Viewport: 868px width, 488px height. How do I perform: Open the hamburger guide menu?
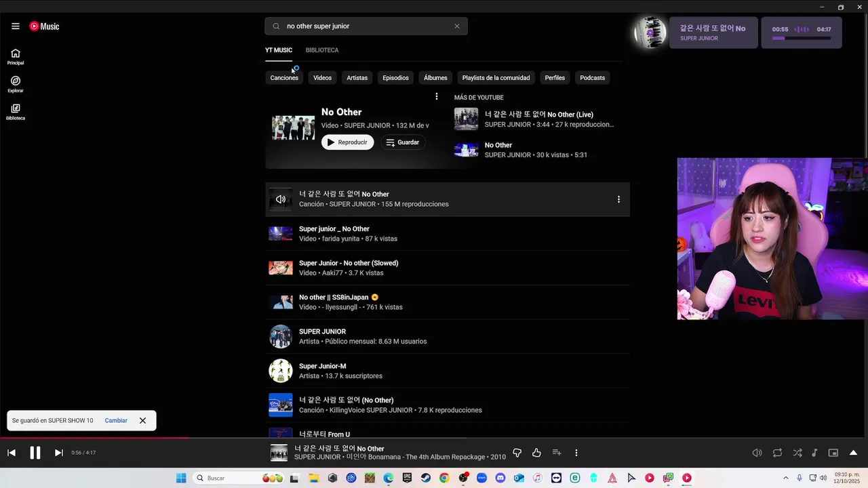(x=15, y=26)
